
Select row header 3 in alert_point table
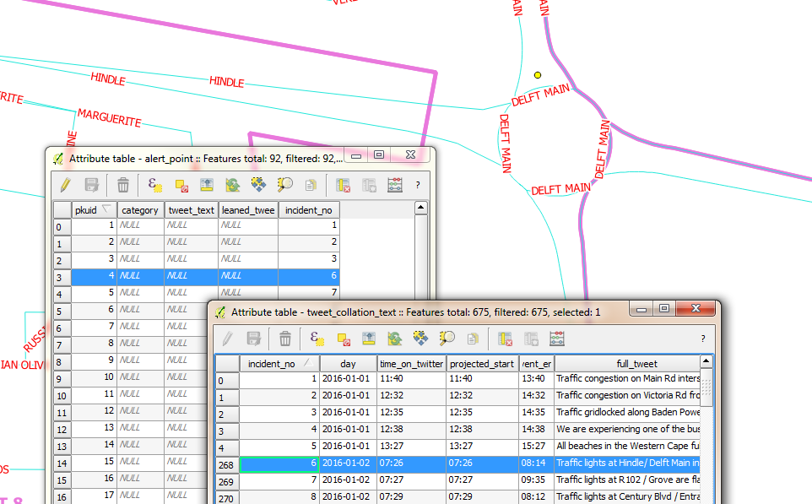(62, 277)
